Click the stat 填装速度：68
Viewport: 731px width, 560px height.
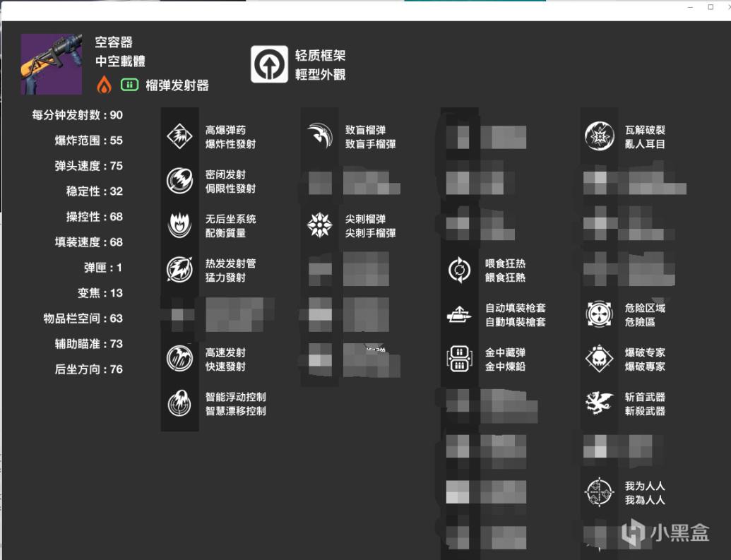pos(88,242)
